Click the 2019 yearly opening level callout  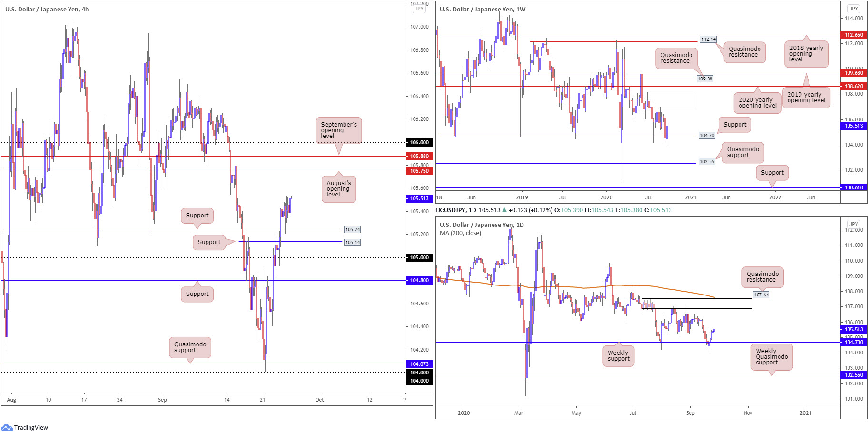click(806, 98)
